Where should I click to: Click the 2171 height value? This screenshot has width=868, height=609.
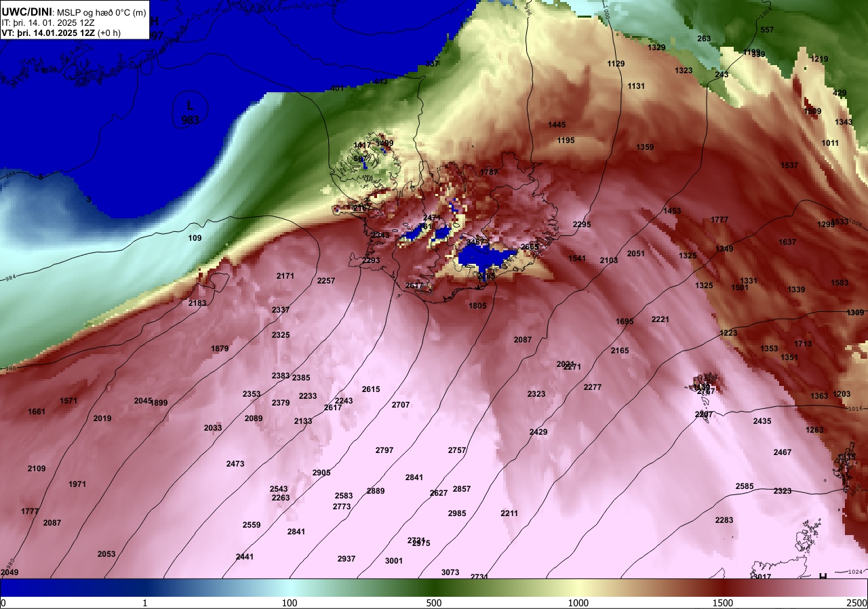285,276
